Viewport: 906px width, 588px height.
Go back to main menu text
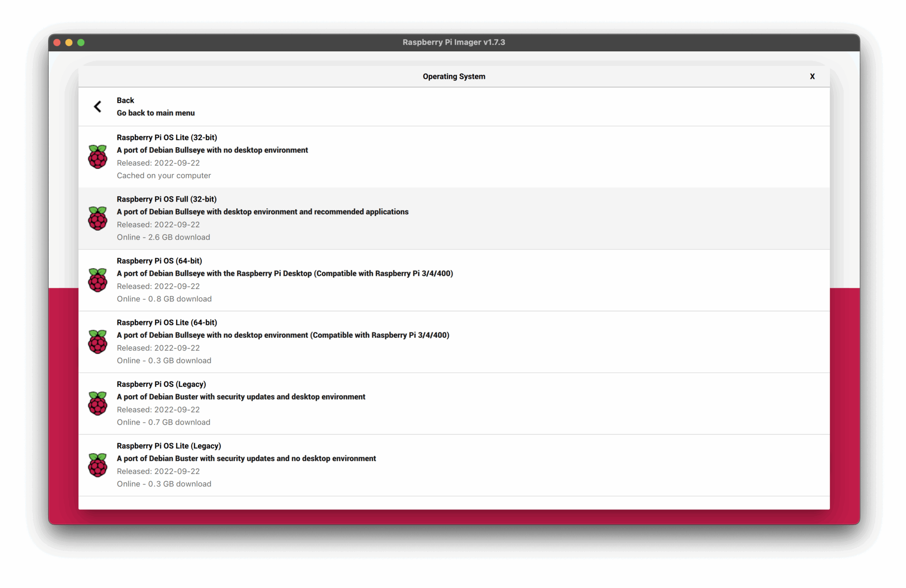click(x=155, y=113)
